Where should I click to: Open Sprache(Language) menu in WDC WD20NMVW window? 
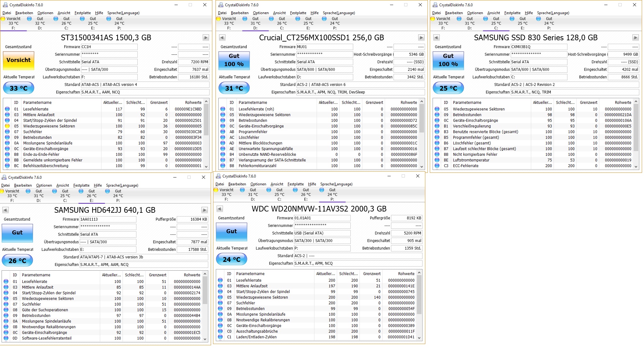(336, 184)
